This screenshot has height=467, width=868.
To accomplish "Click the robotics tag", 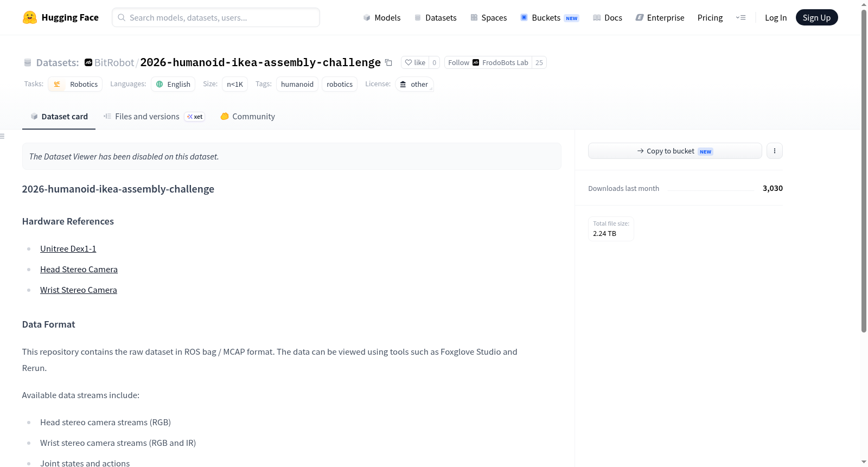I will coord(340,84).
